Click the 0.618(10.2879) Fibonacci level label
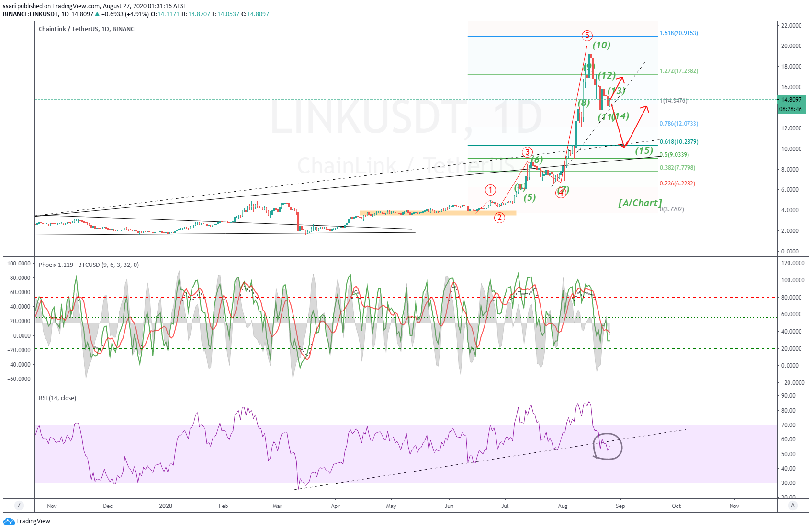The width and height of the screenshot is (812, 530). pos(678,142)
